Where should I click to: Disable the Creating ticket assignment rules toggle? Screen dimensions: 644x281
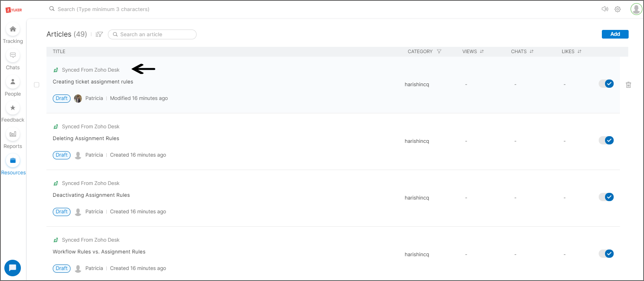[606, 84]
